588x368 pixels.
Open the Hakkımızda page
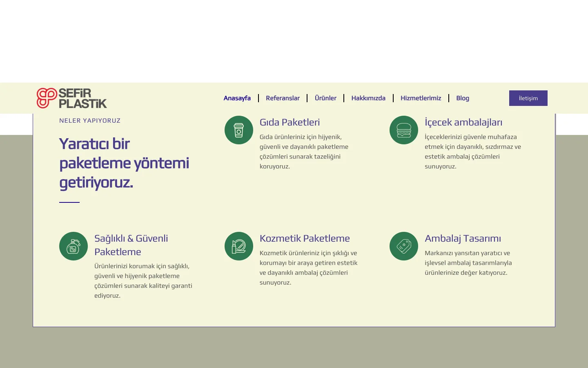368,98
